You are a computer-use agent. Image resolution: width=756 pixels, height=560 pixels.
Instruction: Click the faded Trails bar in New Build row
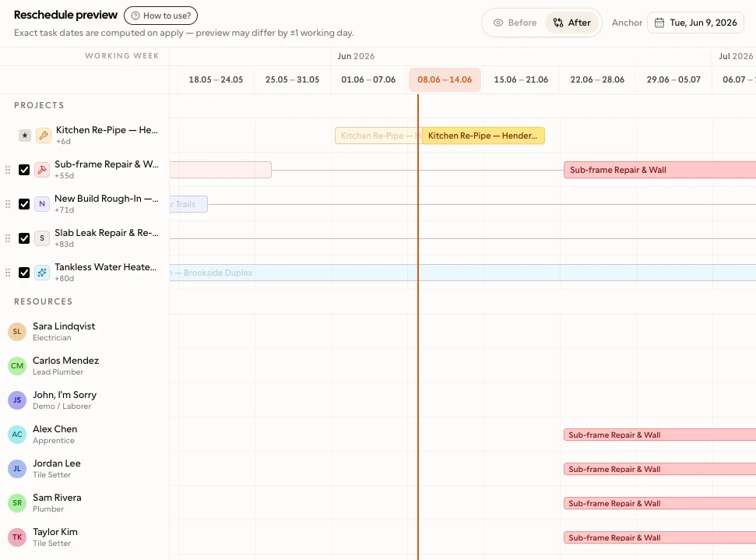pyautogui.click(x=188, y=204)
